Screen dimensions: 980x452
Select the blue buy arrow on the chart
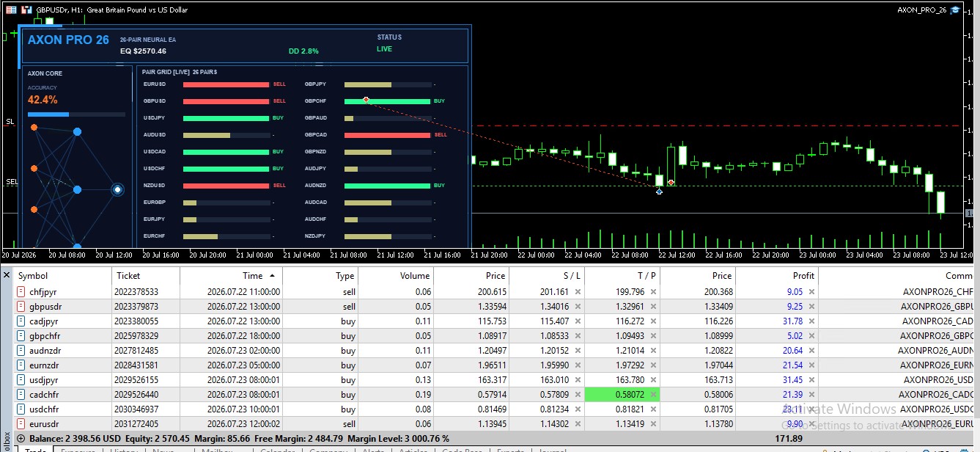tap(659, 192)
